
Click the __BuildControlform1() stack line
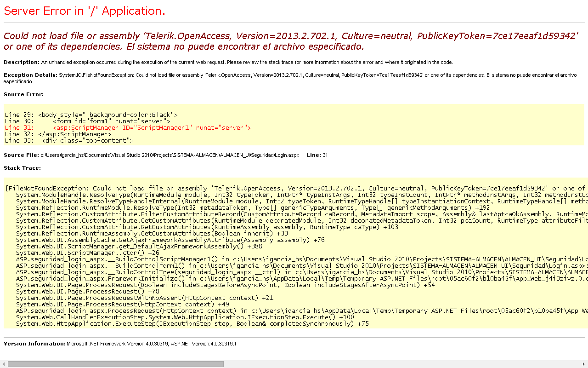(302, 265)
